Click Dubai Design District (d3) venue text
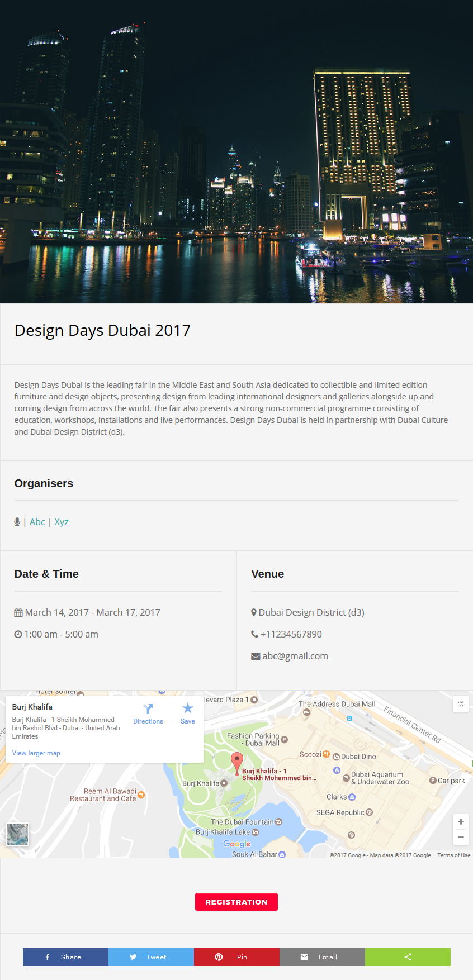Screen dimensions: 473x980 (311, 612)
